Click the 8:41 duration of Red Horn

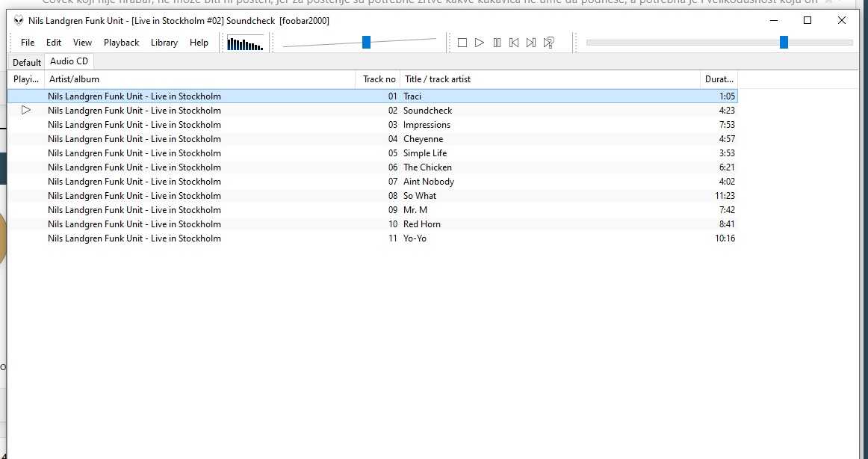(727, 224)
